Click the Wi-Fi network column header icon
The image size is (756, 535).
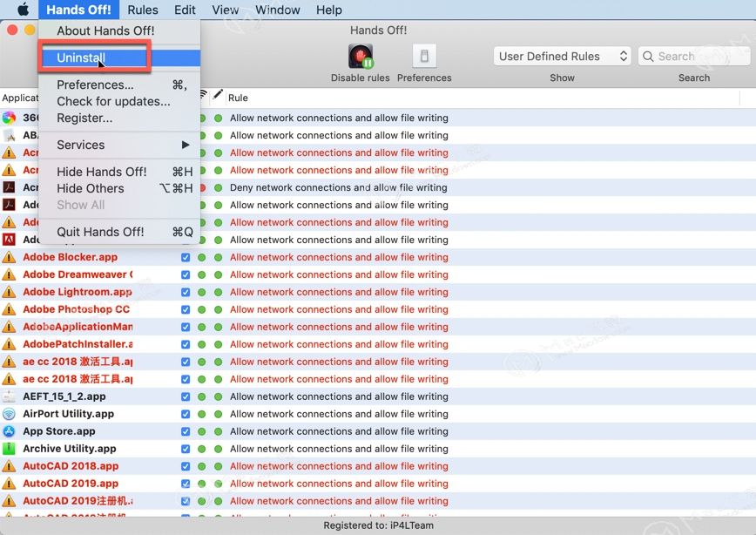tap(204, 94)
